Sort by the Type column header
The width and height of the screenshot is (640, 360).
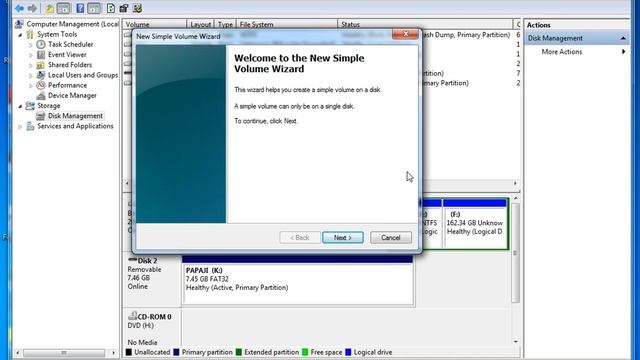225,24
